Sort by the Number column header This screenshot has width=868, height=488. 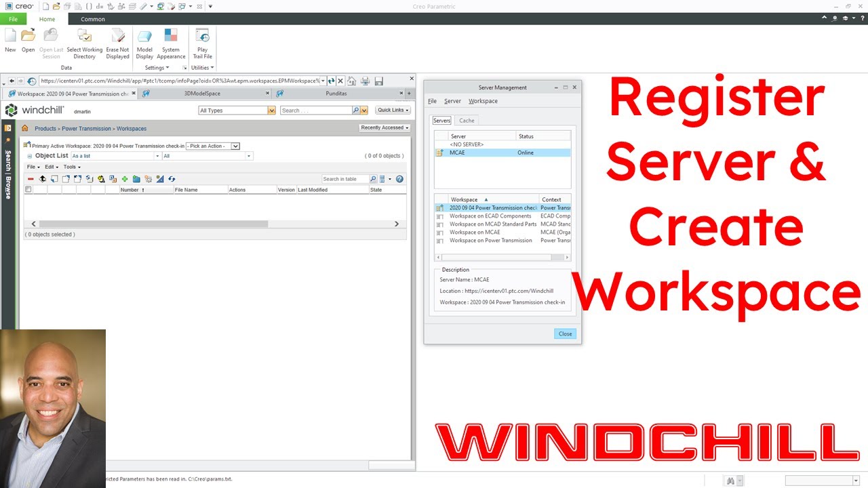[x=146, y=190]
